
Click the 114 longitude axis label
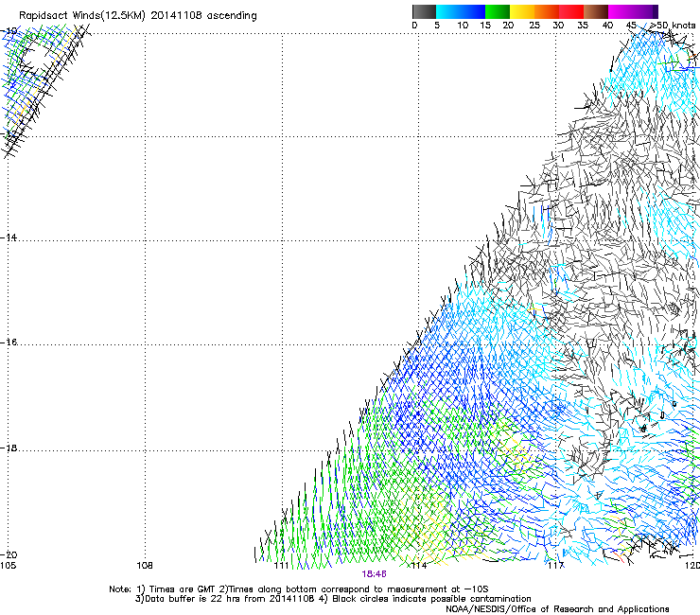pyautogui.click(x=419, y=566)
